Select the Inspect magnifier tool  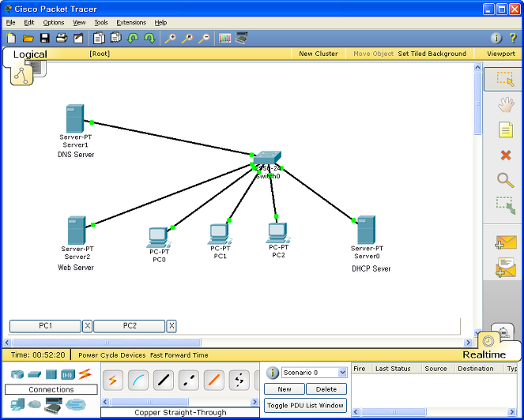(x=505, y=180)
